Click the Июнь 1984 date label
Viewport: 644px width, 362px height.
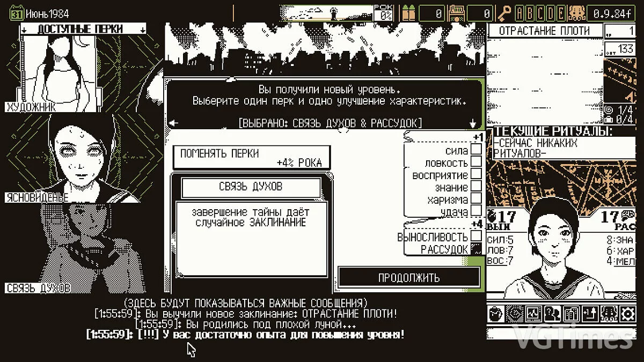[47, 13]
